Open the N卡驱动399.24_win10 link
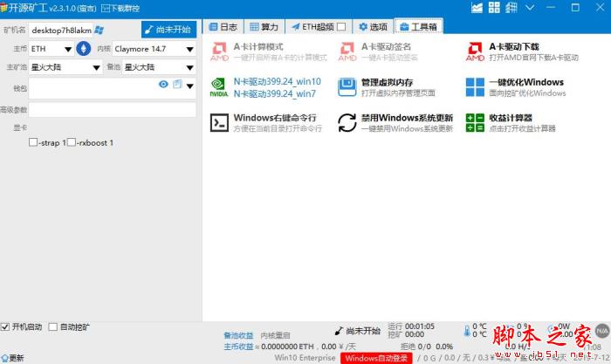The width and height of the screenshot is (611, 364). pyautogui.click(x=277, y=81)
